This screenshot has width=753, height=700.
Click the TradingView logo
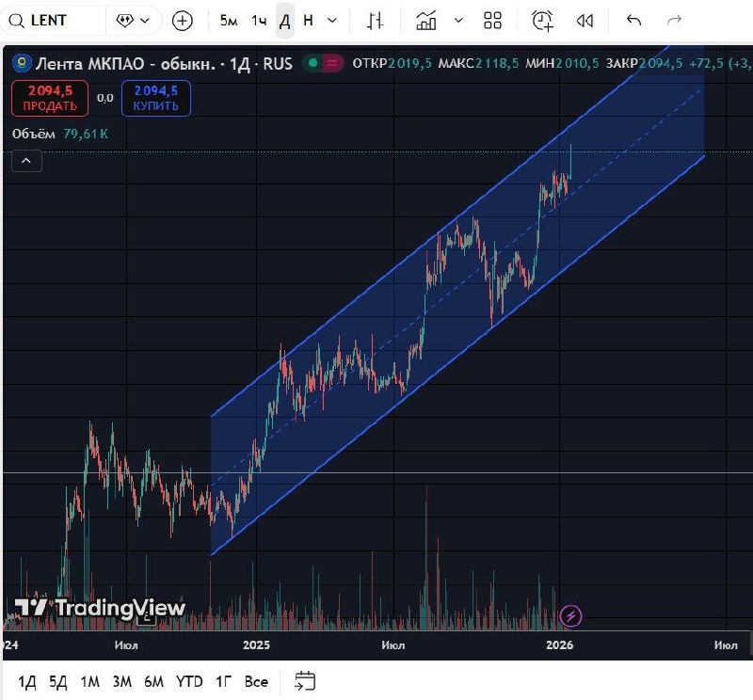pyautogui.click(x=100, y=608)
